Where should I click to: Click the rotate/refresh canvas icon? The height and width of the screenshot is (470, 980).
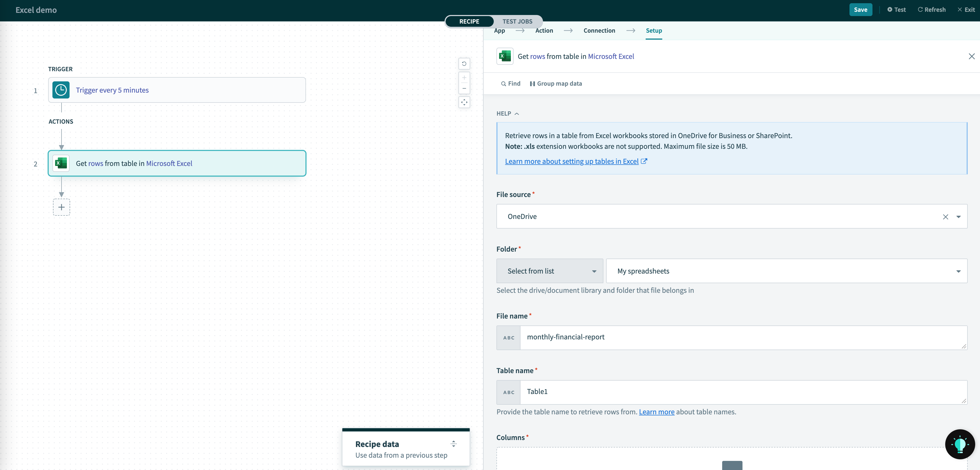[464, 63]
